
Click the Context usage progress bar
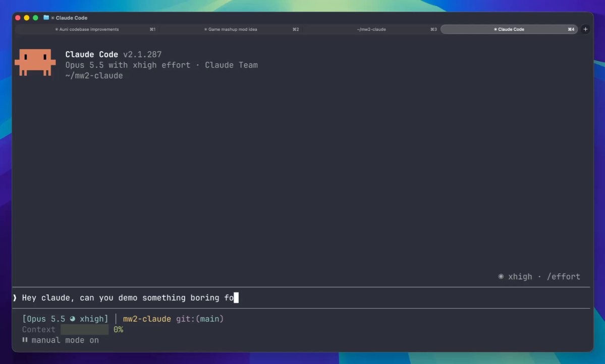coord(84,329)
